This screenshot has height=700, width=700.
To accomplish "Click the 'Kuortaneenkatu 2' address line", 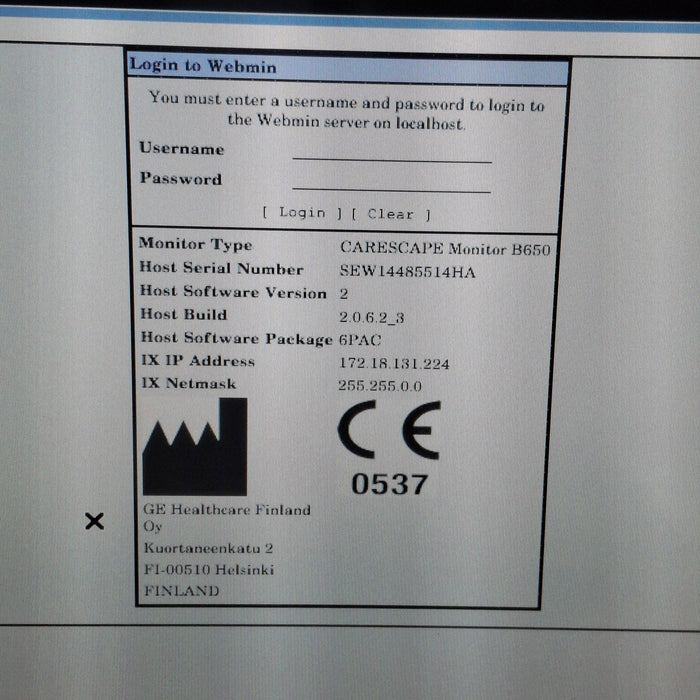I will point(208,548).
